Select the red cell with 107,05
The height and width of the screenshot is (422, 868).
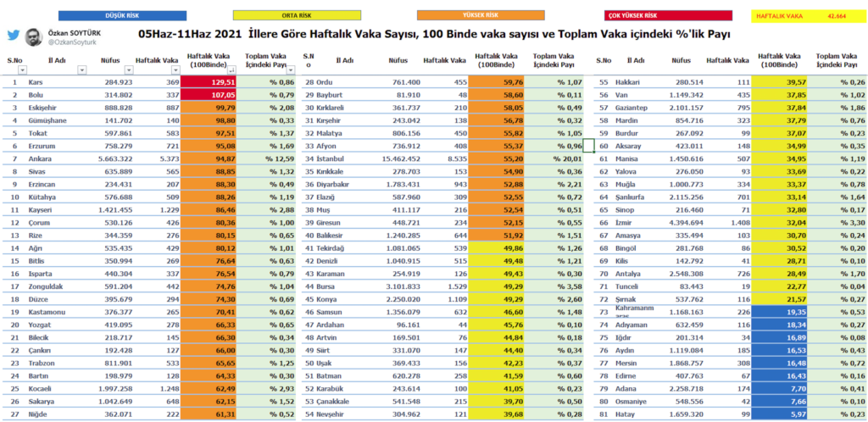[209, 95]
